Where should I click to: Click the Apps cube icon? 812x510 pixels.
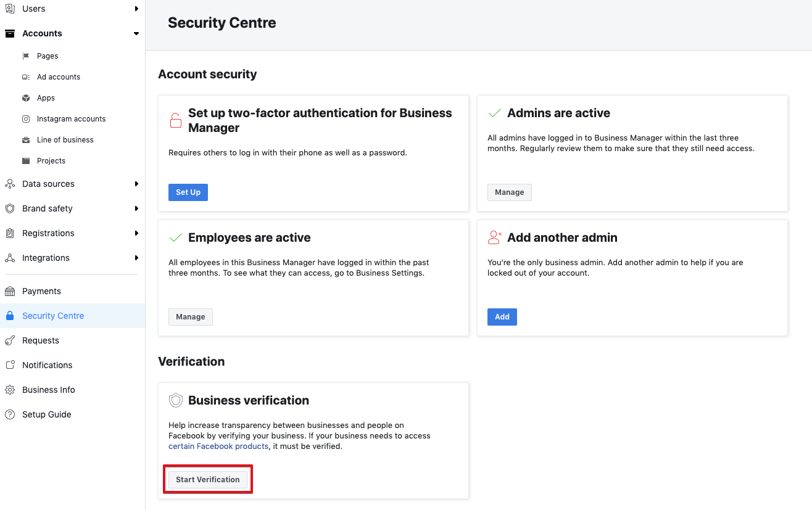(26, 98)
